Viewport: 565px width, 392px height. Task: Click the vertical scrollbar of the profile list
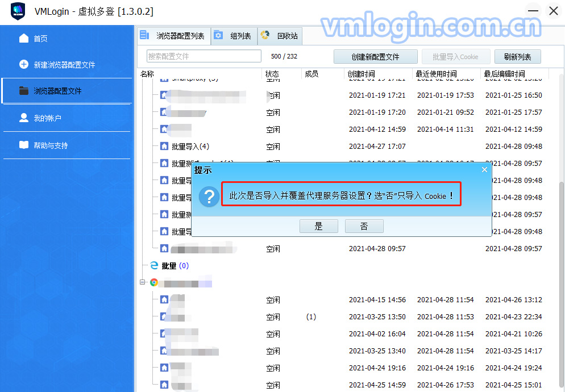point(562,285)
